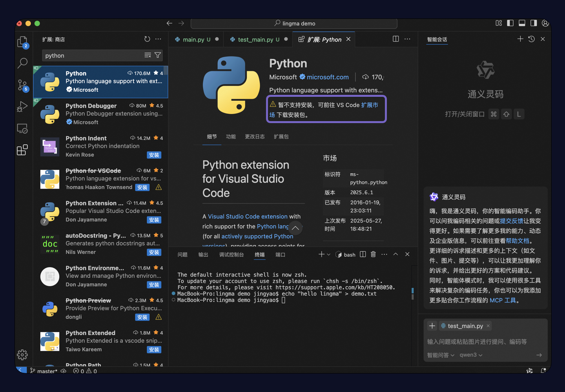Toggle secondary side bar visibility
This screenshot has height=392, width=565.
point(534,24)
